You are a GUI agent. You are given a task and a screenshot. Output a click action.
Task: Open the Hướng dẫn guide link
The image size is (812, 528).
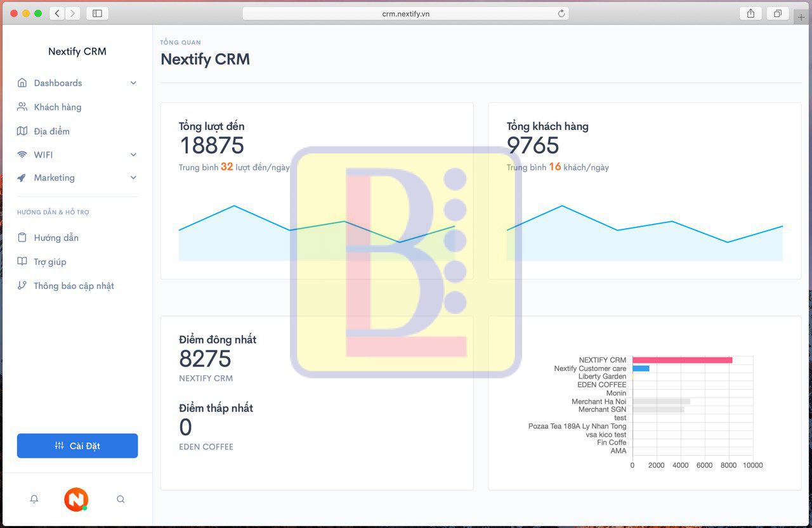click(x=56, y=238)
